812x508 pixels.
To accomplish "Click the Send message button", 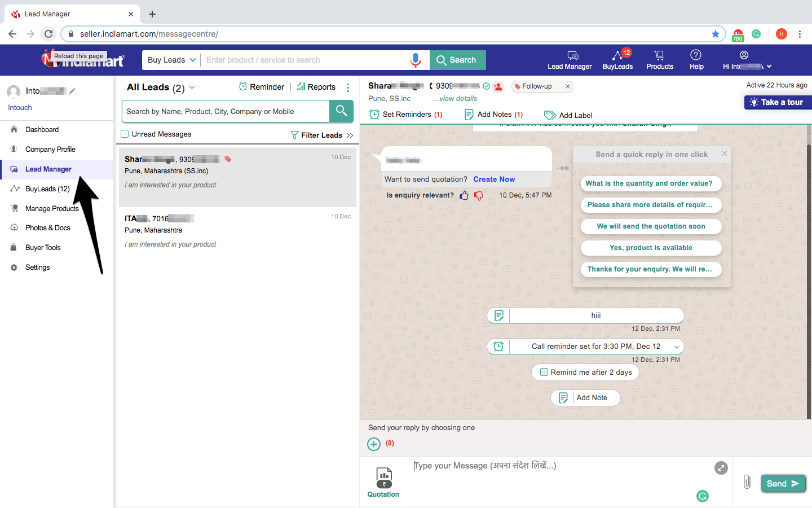I will 783,484.
